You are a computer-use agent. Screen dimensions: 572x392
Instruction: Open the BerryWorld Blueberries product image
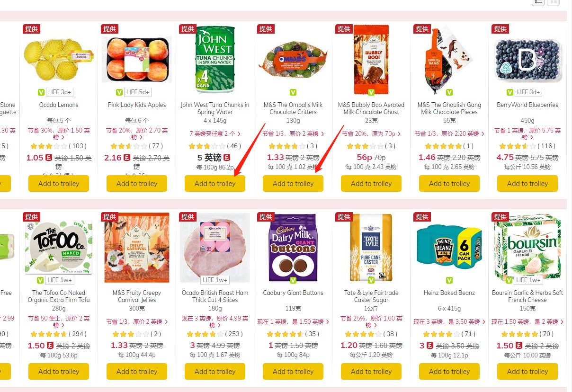tap(527, 60)
